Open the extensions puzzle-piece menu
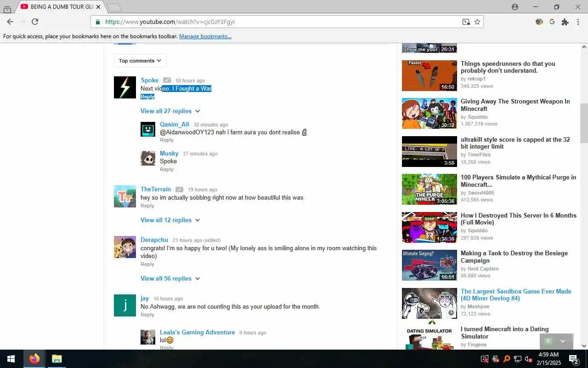The image size is (588, 368). tap(565, 22)
